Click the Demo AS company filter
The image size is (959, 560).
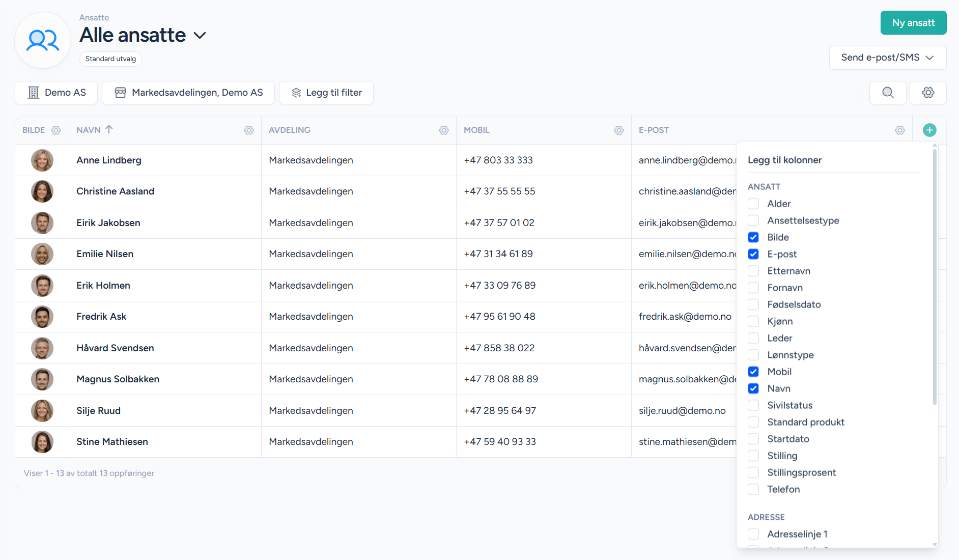[x=57, y=93]
